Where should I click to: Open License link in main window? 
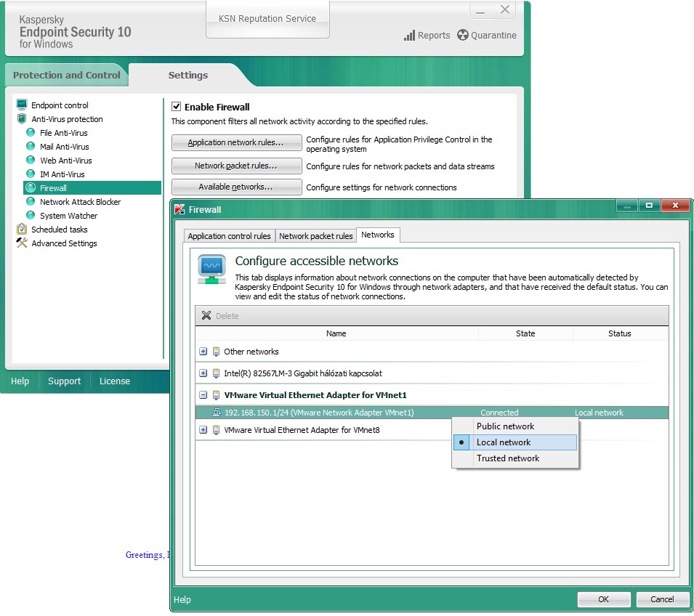[x=115, y=381]
